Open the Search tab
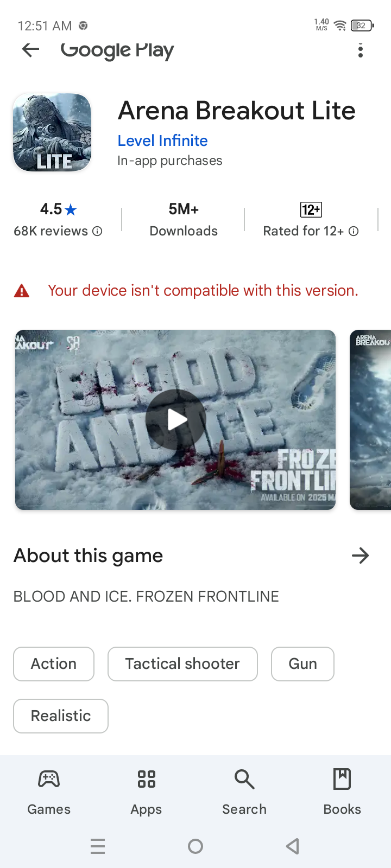The height and width of the screenshot is (868, 391). click(x=244, y=792)
